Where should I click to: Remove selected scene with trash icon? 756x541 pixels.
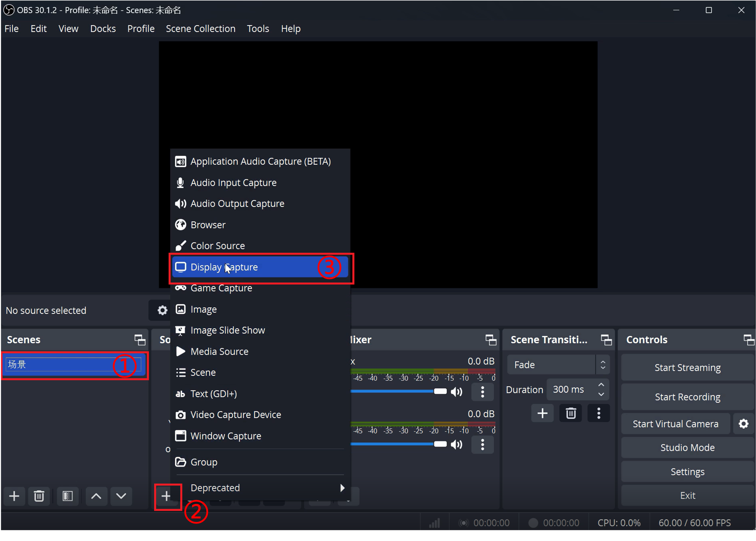pyautogui.click(x=39, y=496)
